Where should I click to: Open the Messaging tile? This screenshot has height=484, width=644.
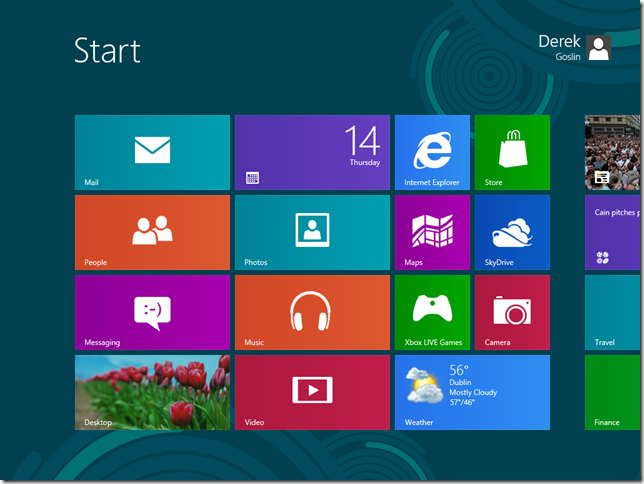[x=152, y=313]
